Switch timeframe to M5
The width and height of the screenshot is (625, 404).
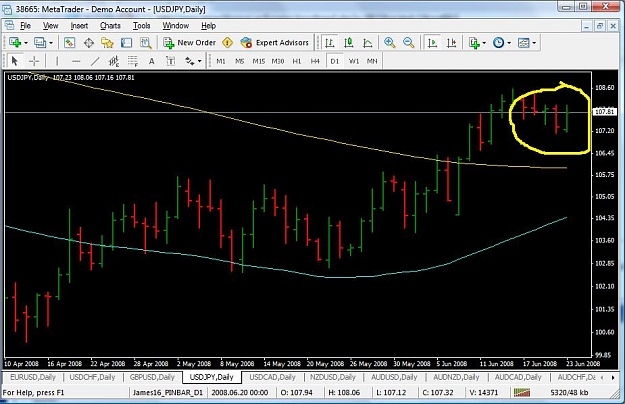pos(240,61)
